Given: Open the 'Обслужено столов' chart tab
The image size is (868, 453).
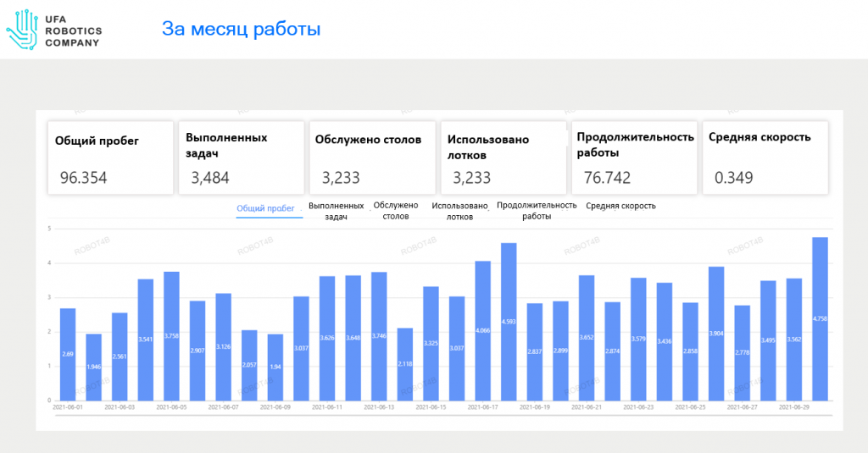Looking at the screenshot, I should [x=395, y=211].
